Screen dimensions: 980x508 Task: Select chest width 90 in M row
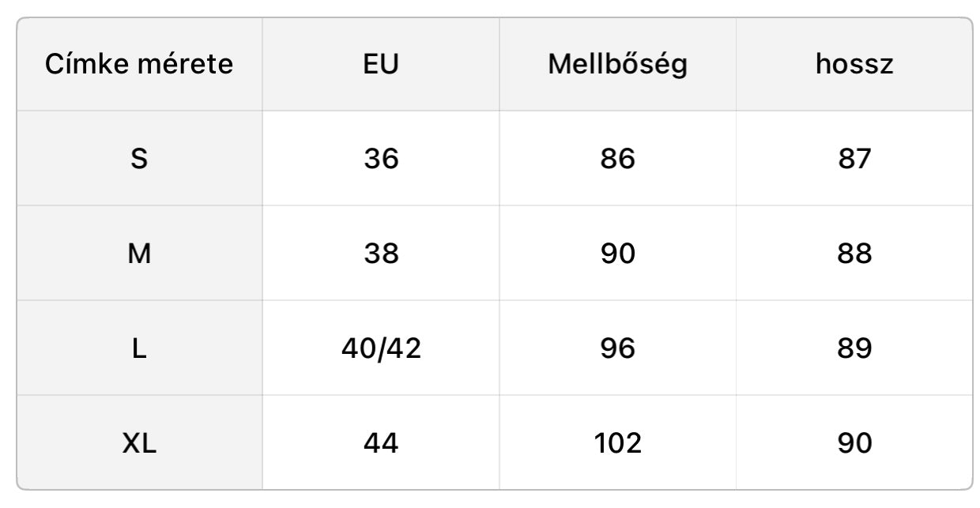617,254
